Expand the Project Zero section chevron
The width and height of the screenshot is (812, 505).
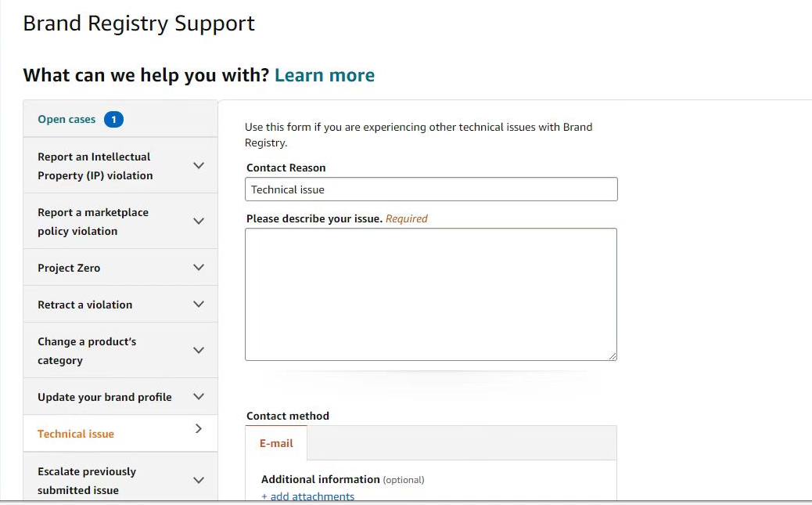[199, 268]
